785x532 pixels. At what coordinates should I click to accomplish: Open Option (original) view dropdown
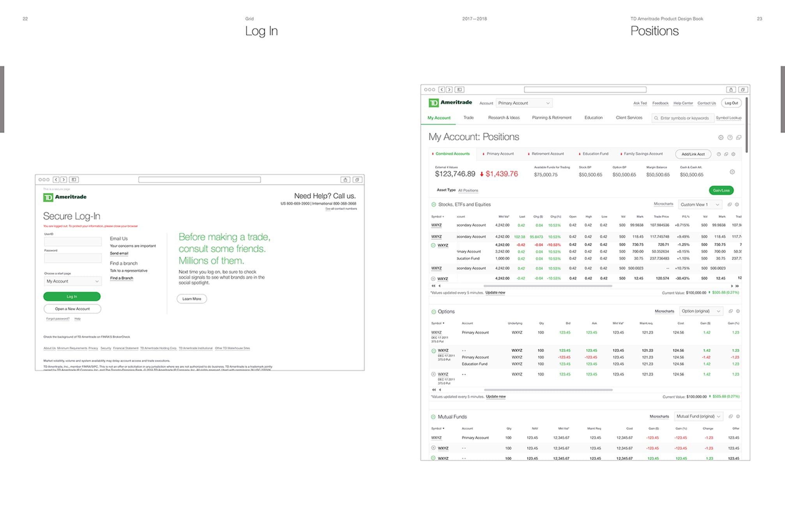point(701,311)
